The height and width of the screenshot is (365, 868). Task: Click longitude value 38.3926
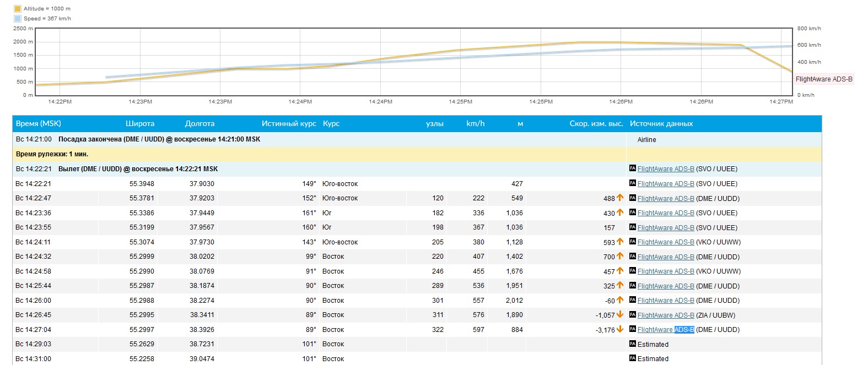202,330
